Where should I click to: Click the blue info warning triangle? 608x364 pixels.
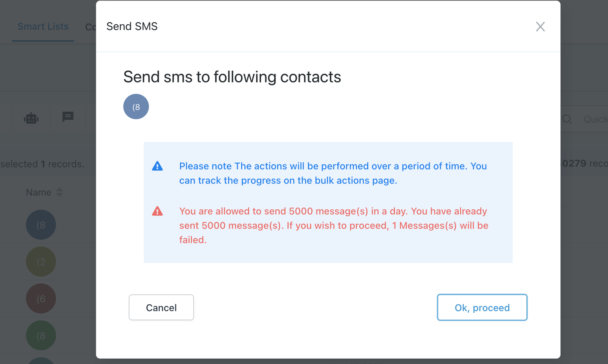click(157, 166)
